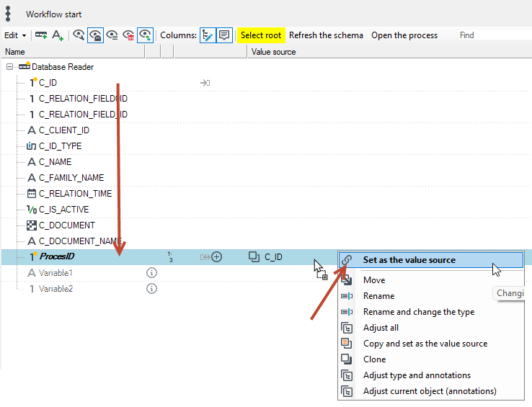Select the C_RELATION_TIME field
This screenshot has width=532, height=407.
[75, 194]
